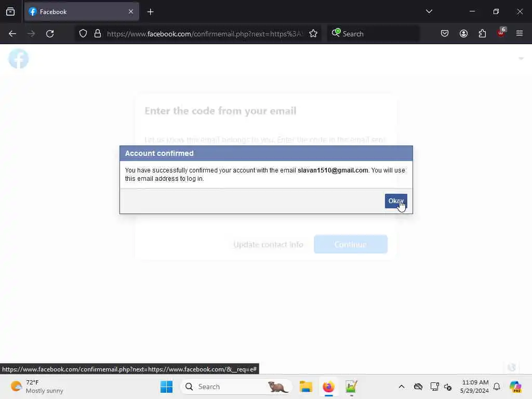The image size is (532, 399).
Task: Open Firefox View icon in tab strip
Action: click(x=10, y=11)
